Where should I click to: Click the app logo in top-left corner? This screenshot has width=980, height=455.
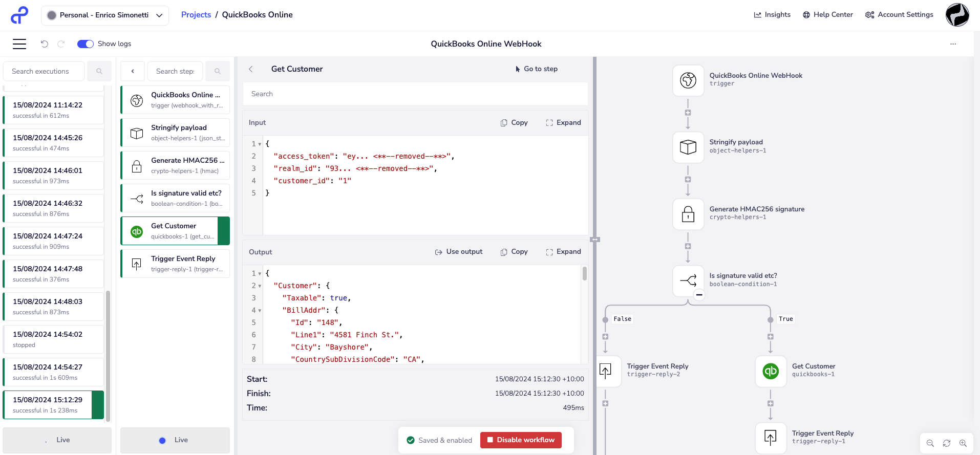click(x=19, y=15)
